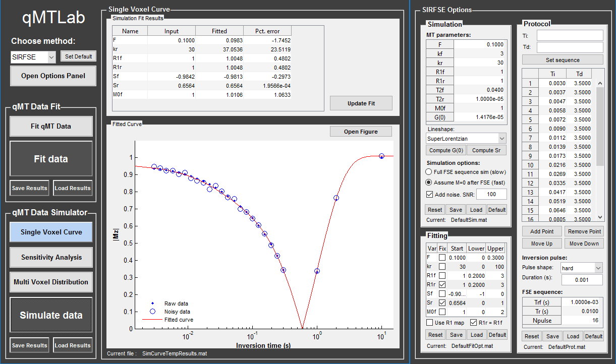Add a point to the protocol table
616x364 pixels.
pyautogui.click(x=542, y=231)
